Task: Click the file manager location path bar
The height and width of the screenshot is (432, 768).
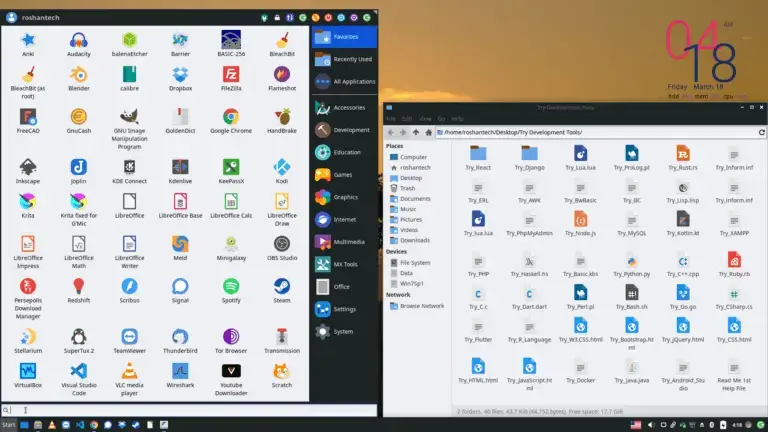Action: point(595,132)
